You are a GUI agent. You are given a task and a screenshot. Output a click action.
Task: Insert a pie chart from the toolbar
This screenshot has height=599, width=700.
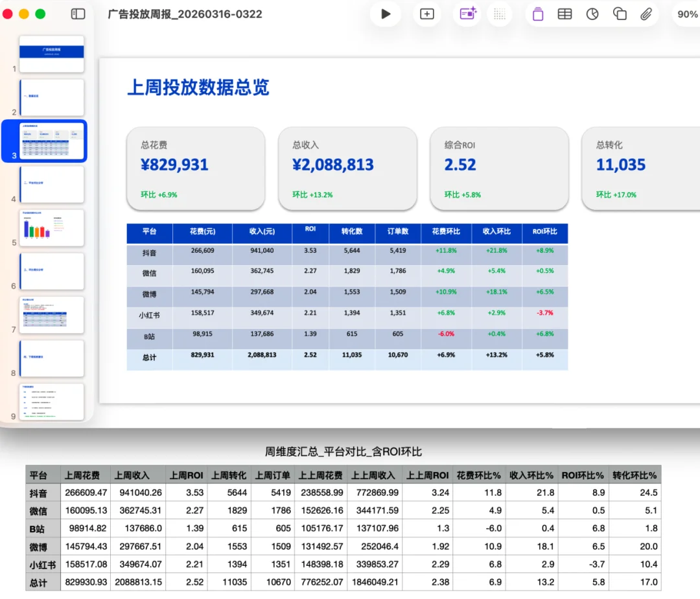coord(592,14)
